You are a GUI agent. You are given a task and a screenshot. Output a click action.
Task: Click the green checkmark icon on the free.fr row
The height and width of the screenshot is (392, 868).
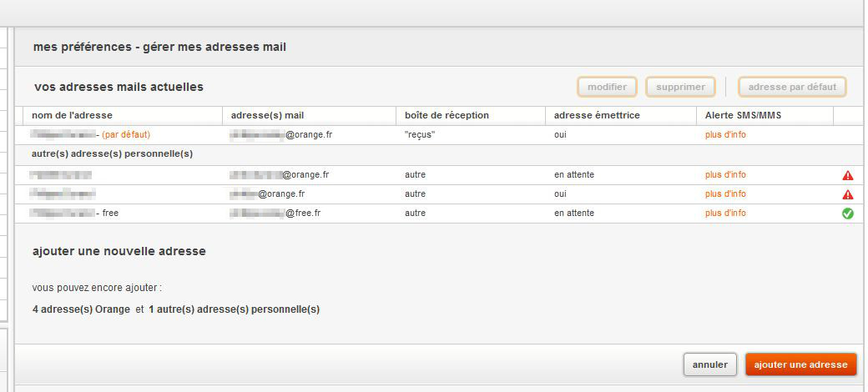[x=847, y=214]
